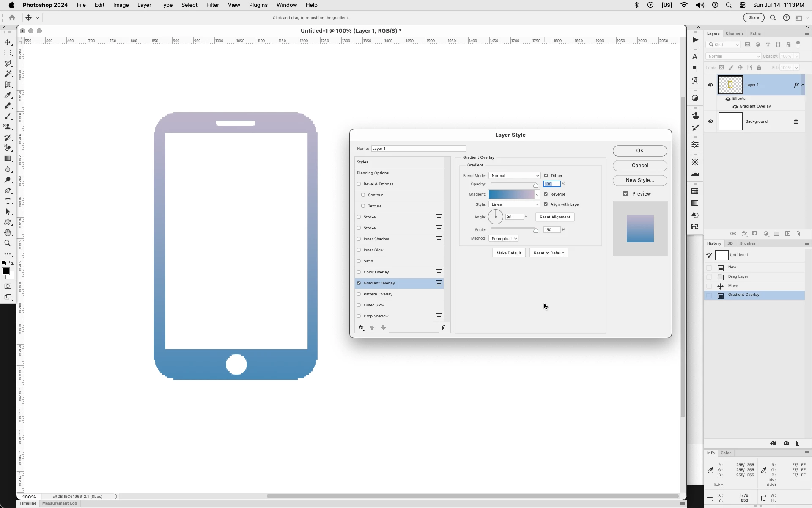
Task: Open the gradient Style dropdown showing Linear
Action: coord(514,204)
